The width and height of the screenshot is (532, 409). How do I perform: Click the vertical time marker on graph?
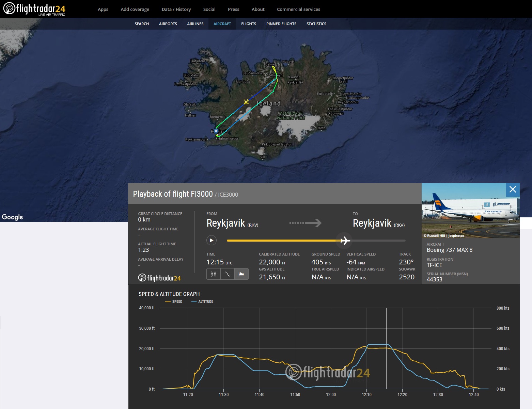click(x=387, y=348)
